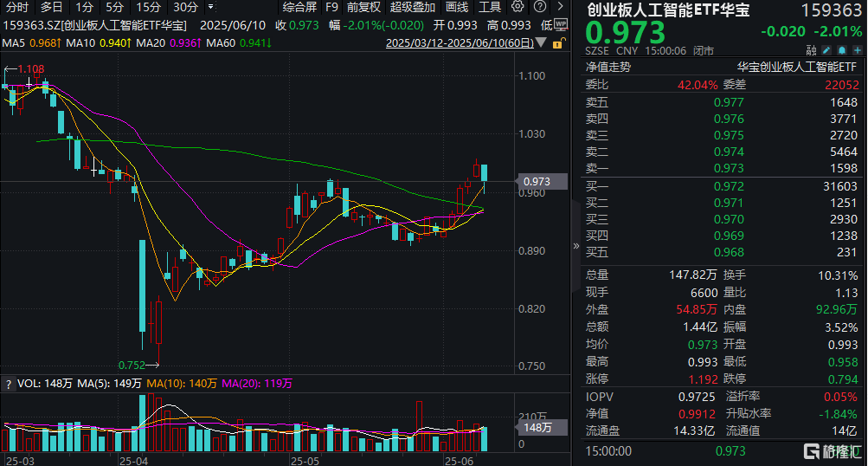Open the 工具 tools menu
868x466 pixels.
489,7
